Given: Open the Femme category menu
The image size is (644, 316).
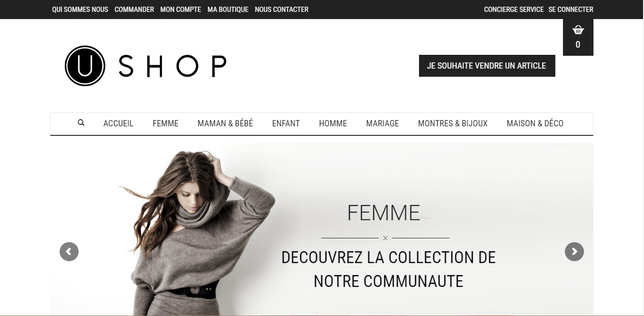Looking at the screenshot, I should 165,123.
